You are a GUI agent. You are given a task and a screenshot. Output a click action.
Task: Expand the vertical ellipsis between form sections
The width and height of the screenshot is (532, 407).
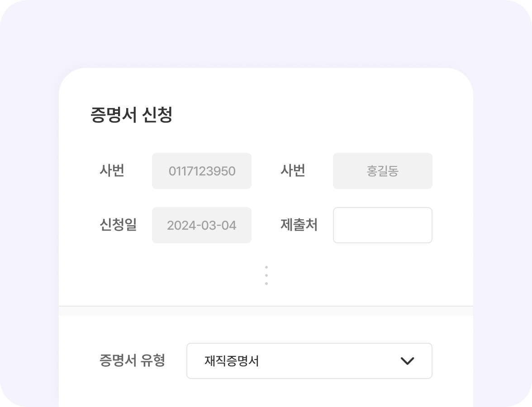click(x=266, y=274)
